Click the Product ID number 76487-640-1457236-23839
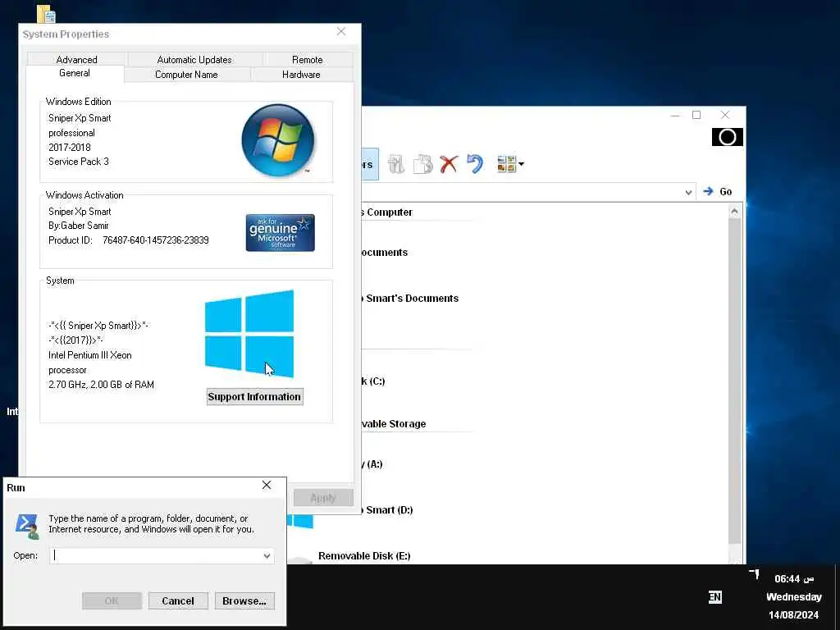 click(x=156, y=240)
